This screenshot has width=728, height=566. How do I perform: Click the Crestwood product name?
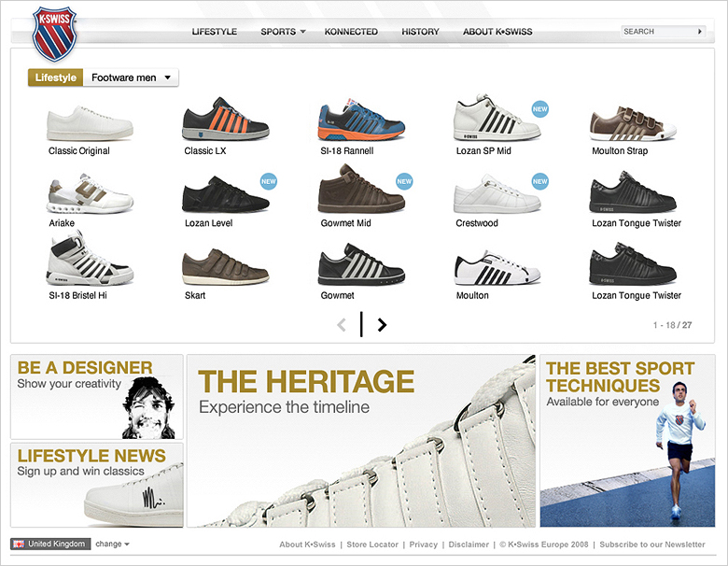point(477,223)
